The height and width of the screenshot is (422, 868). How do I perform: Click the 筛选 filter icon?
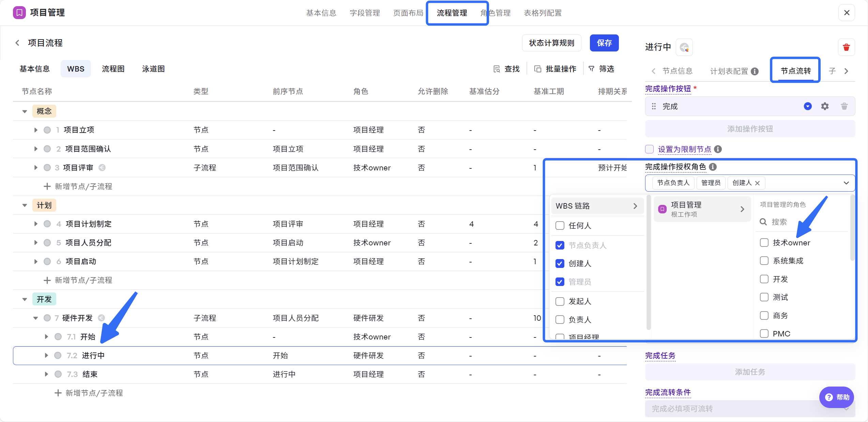coord(592,69)
